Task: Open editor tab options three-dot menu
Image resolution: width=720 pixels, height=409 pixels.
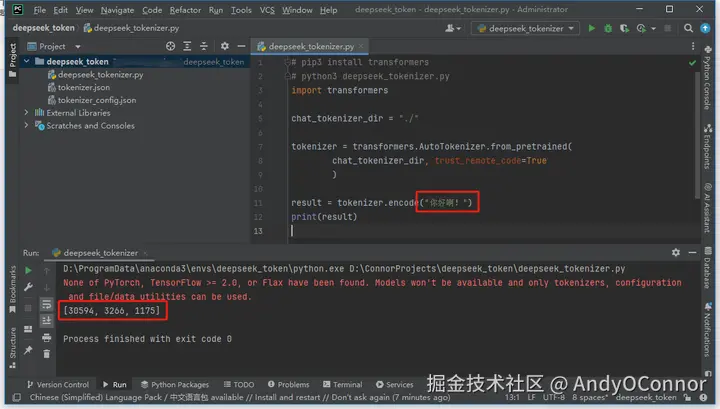Action: pyautogui.click(x=693, y=46)
